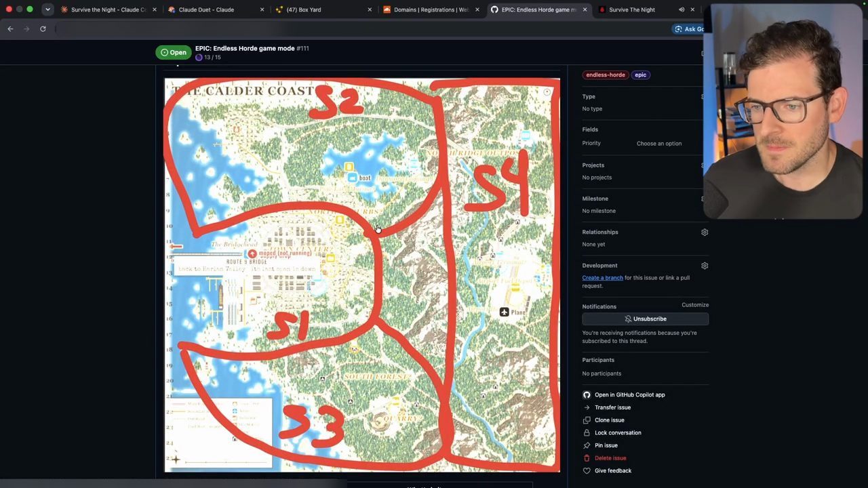
Task: Follow the 'Create a branch' link
Action: pyautogui.click(x=602, y=278)
